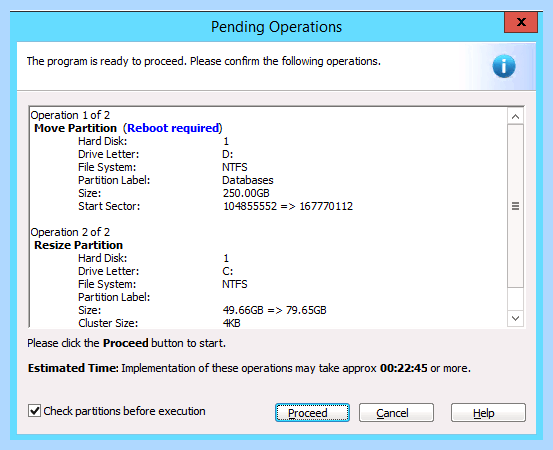The width and height of the screenshot is (553, 450).
Task: Click drive letter 'C:' value
Action: 227,271
